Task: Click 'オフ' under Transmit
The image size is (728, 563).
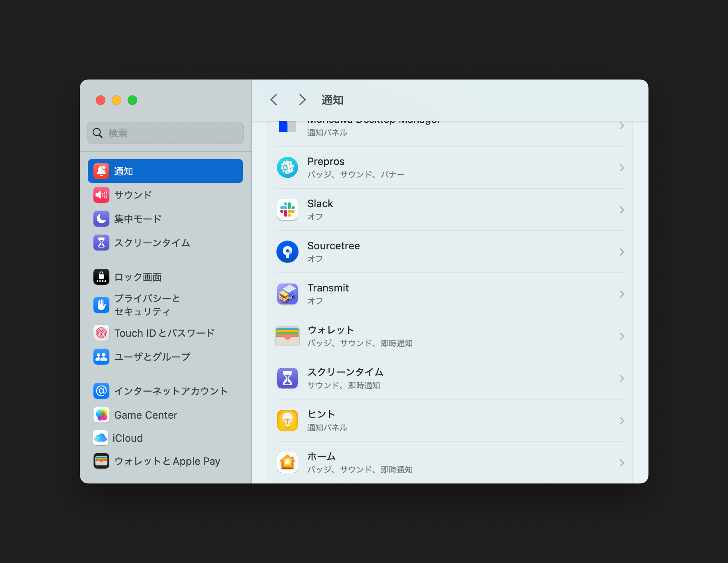Action: pyautogui.click(x=315, y=301)
